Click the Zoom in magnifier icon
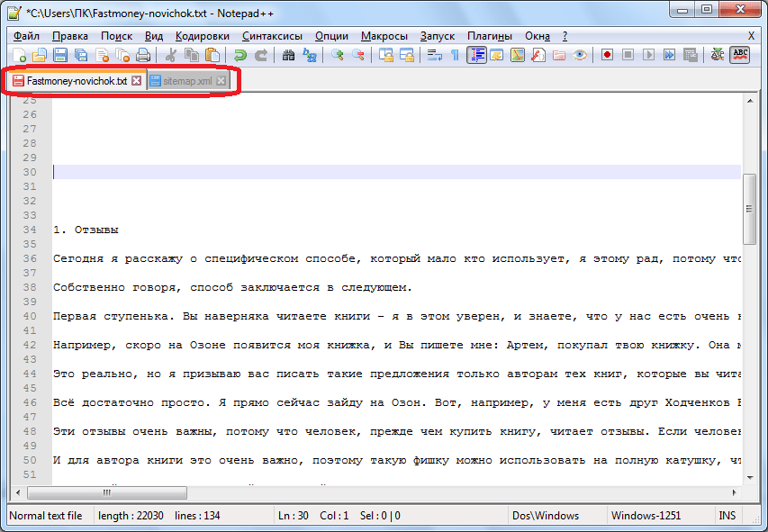The image size is (768, 532). [x=338, y=55]
